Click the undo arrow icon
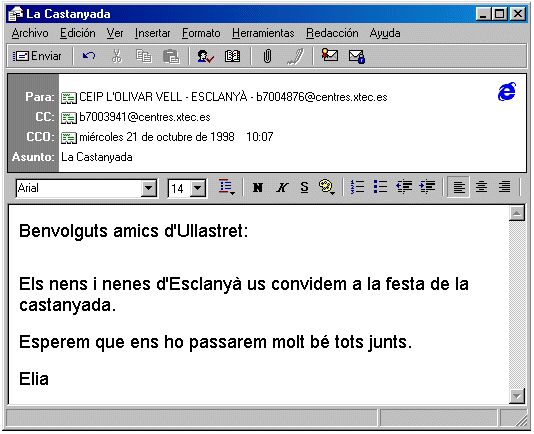The width and height of the screenshot is (534, 434). 89,56
